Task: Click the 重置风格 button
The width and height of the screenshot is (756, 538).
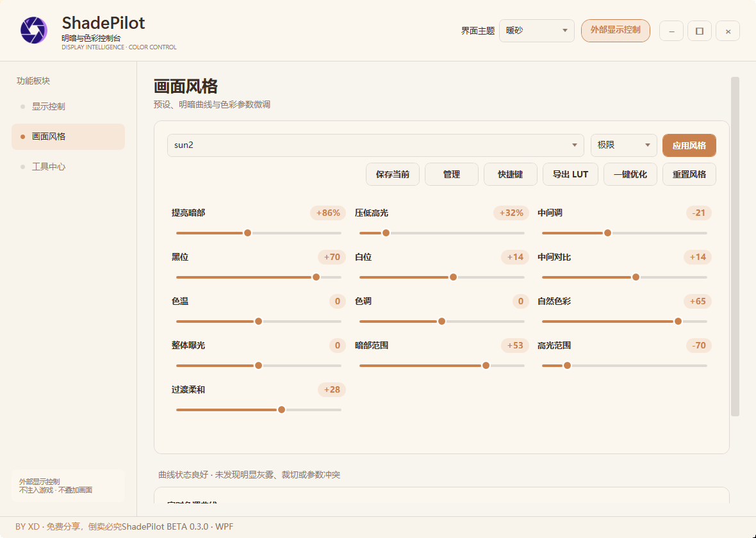Action: 689,174
